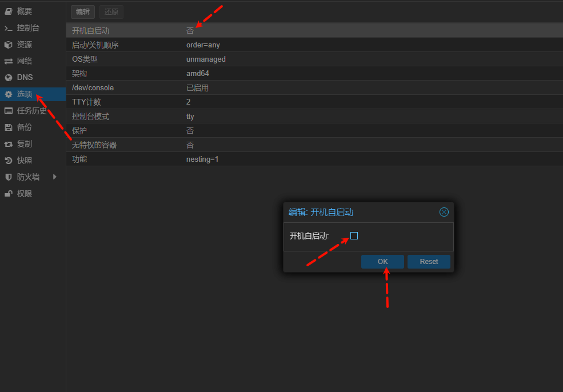Click the 权限 unlock icon
Image resolution: width=563 pixels, height=392 pixels.
9,194
